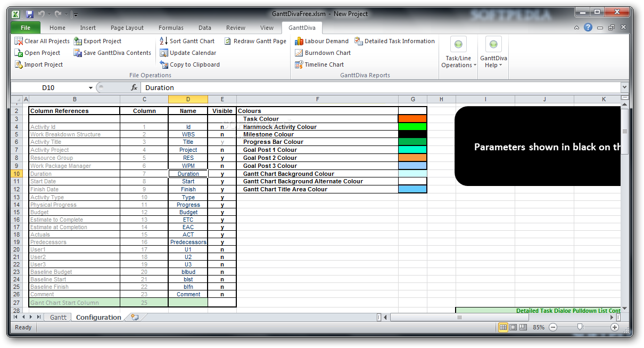
Task: Minimize the ribbon with the caret
Action: tap(577, 28)
